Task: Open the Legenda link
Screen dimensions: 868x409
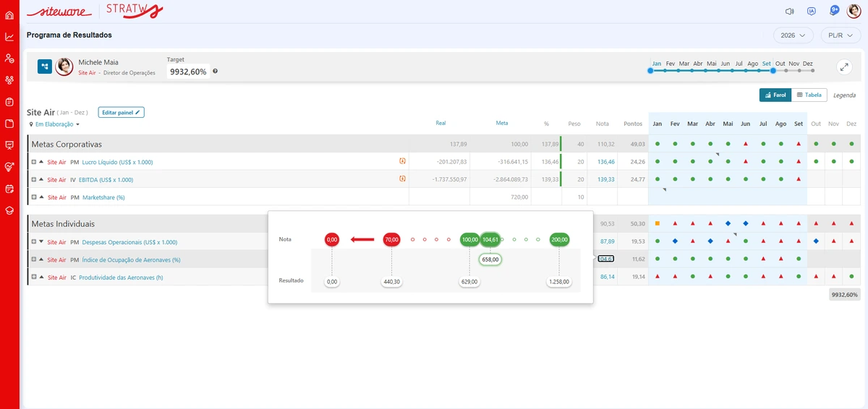Action: click(x=844, y=95)
